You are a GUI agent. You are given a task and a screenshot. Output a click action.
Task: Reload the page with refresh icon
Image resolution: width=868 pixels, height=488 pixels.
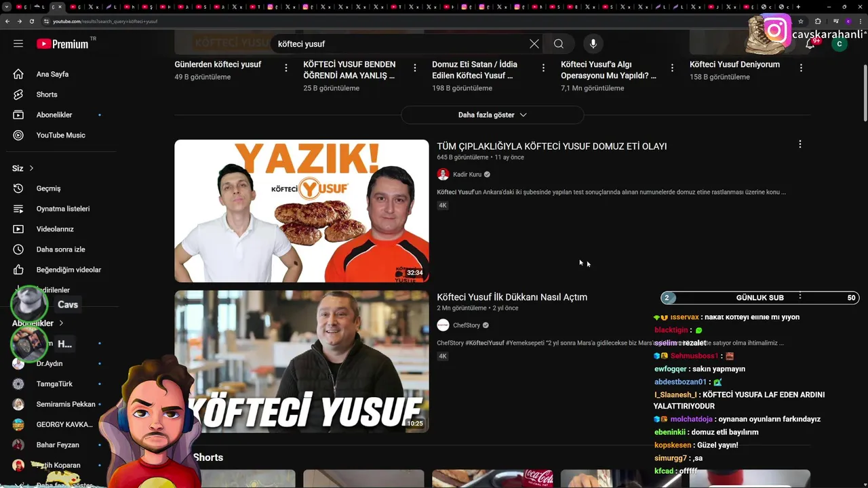point(32,21)
